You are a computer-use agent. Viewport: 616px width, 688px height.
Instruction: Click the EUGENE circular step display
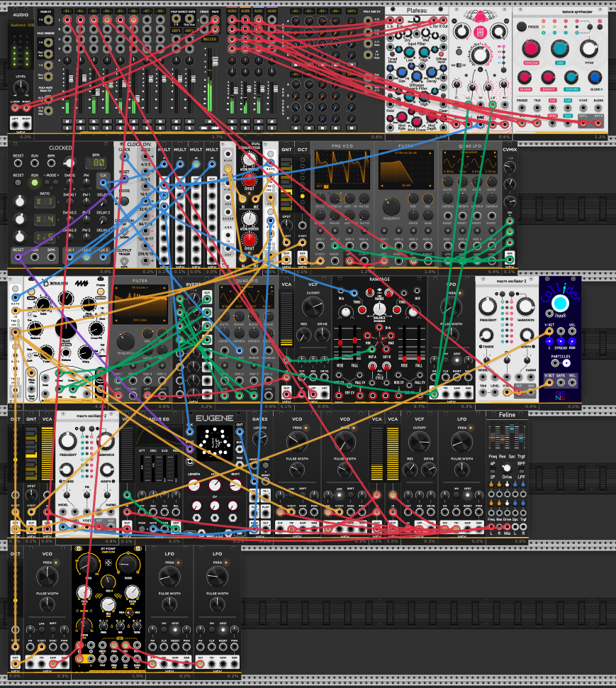click(x=214, y=442)
